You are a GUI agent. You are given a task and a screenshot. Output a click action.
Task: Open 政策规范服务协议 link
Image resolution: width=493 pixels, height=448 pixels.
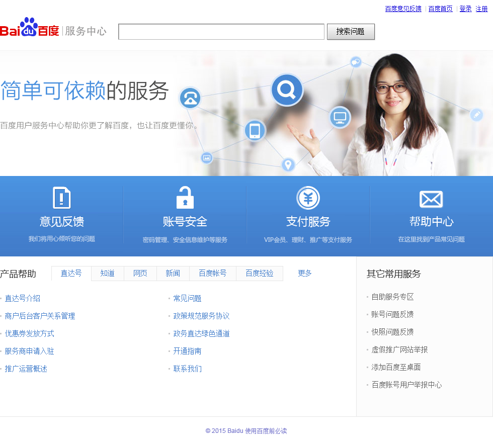[x=202, y=316]
